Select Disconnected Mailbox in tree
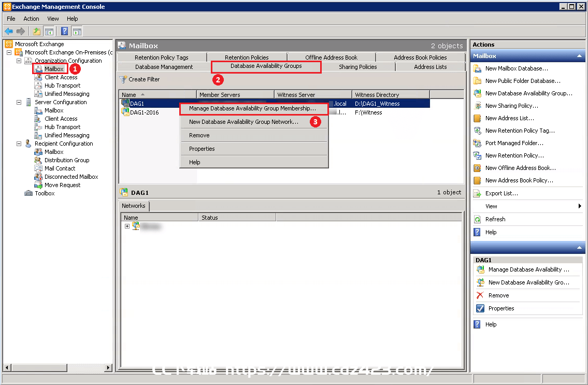 pos(71,177)
